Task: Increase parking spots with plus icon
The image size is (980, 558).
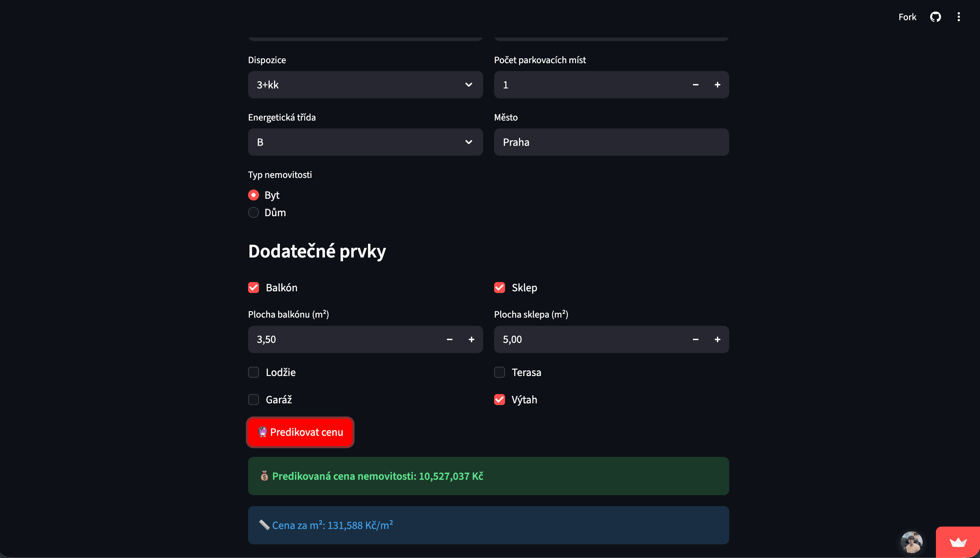Action: pos(717,85)
